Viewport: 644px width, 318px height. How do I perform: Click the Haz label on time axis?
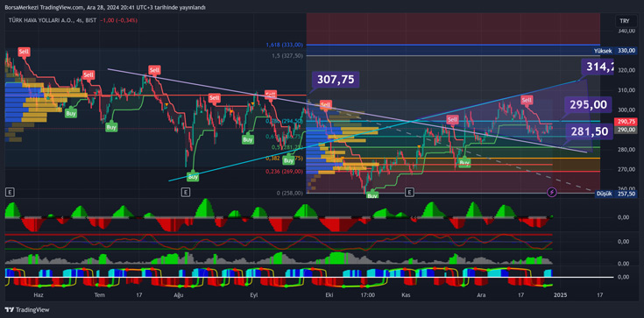point(39,294)
